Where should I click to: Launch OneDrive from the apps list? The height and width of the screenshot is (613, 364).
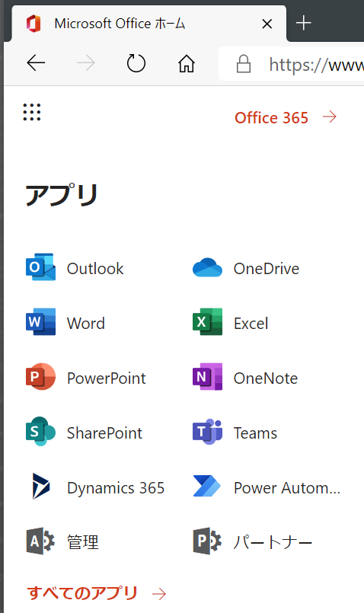(x=207, y=268)
